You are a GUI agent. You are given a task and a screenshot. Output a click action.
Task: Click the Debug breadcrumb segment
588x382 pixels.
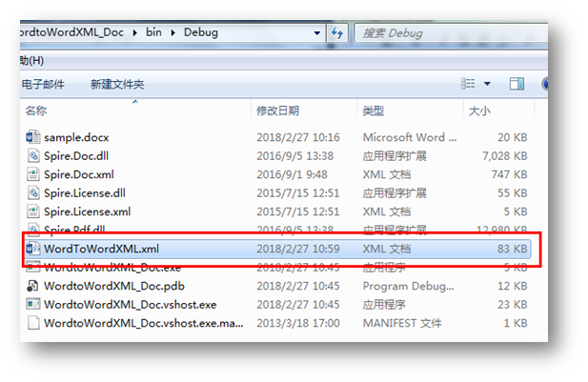click(x=201, y=32)
